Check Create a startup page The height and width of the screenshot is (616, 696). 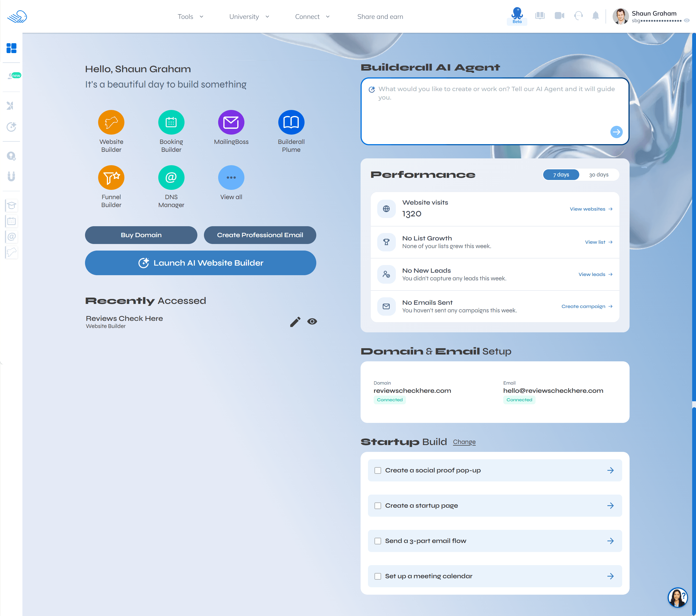378,505
